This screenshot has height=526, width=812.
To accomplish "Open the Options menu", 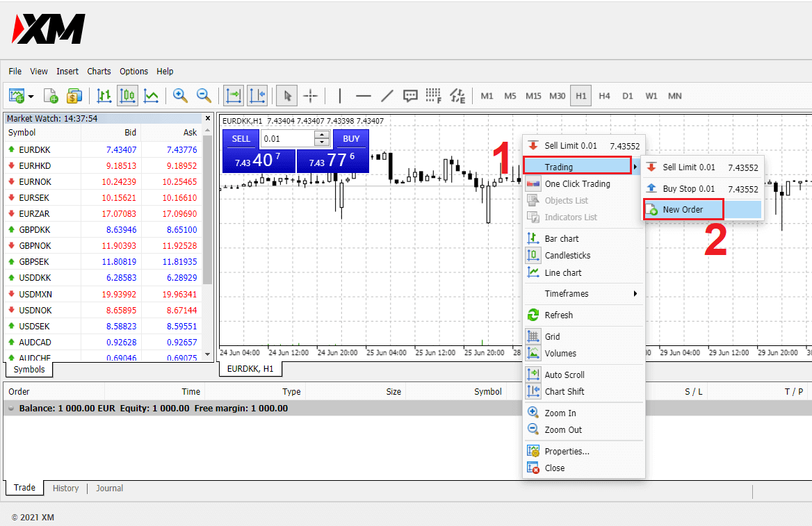I will pyautogui.click(x=133, y=72).
